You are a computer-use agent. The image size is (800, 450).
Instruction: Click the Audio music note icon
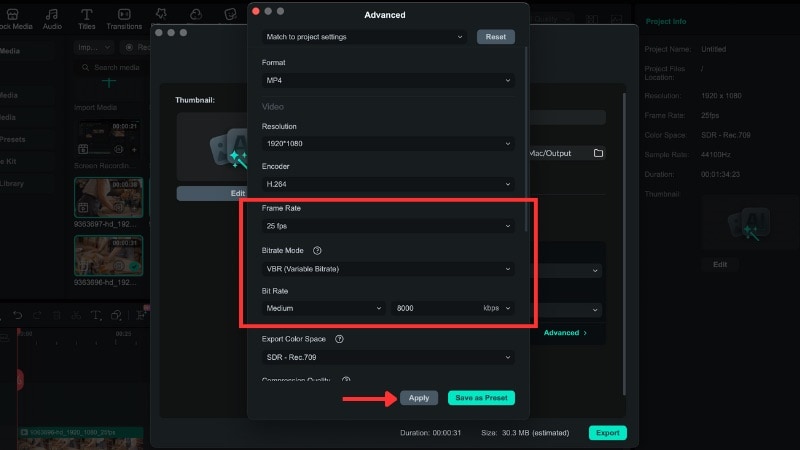pyautogui.click(x=52, y=14)
